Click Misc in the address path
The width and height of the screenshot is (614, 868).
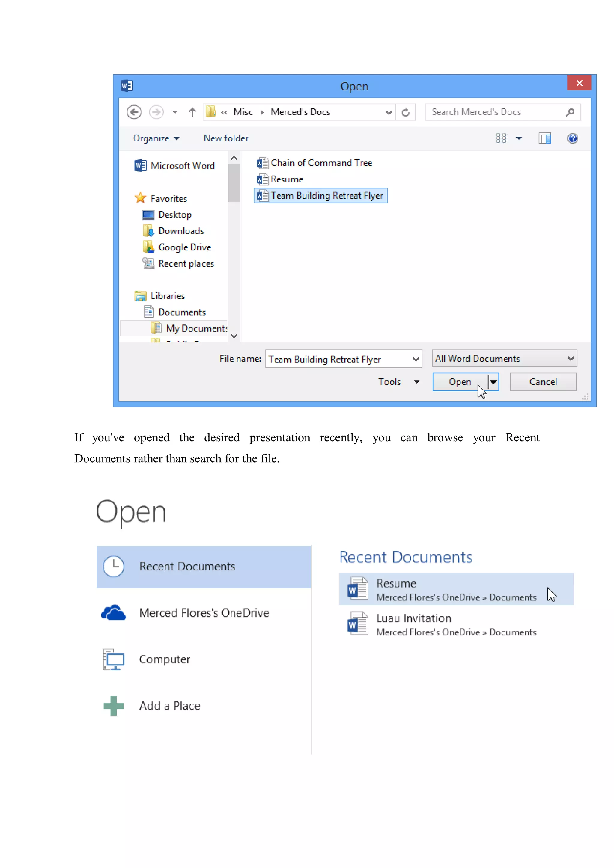[243, 112]
